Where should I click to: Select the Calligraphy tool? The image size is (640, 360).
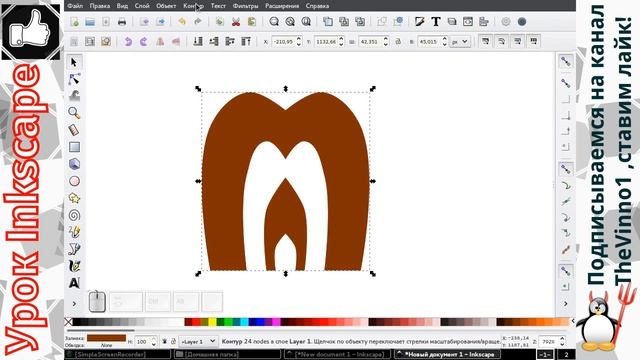[74, 266]
